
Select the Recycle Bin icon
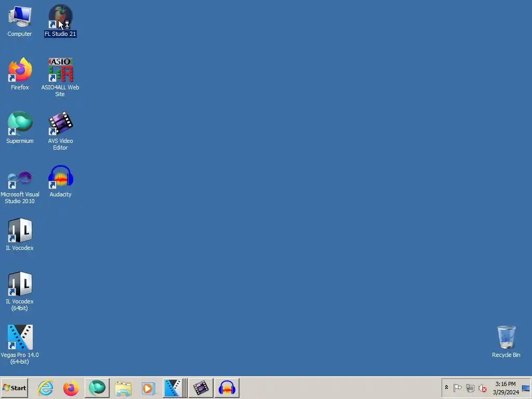(506, 342)
